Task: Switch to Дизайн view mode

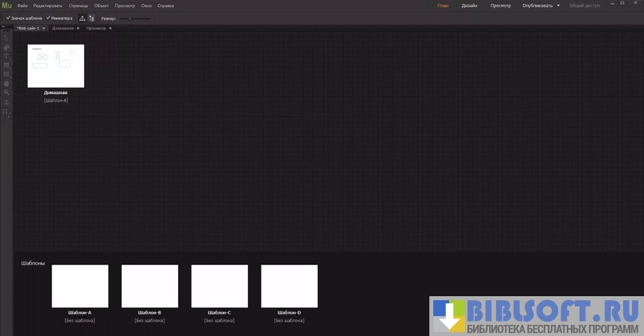Action: (469, 6)
